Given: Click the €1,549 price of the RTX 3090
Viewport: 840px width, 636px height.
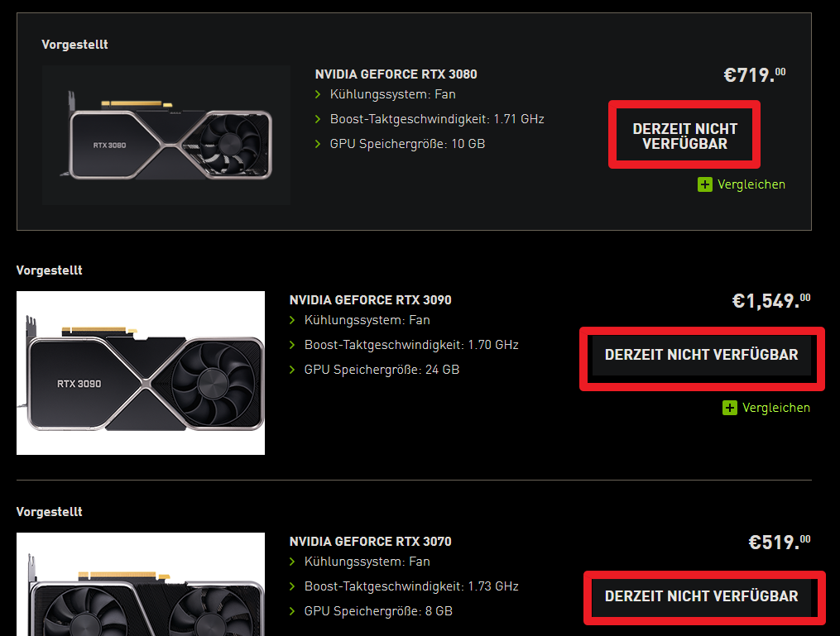Looking at the screenshot, I should click(771, 300).
